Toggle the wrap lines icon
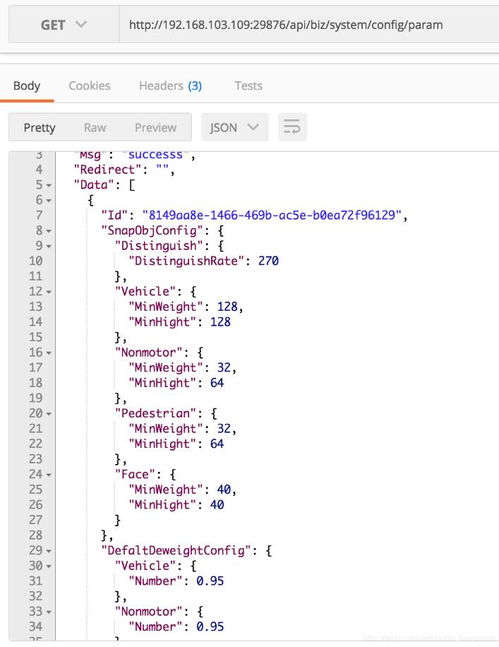This screenshot has width=499, height=647. 292,127
